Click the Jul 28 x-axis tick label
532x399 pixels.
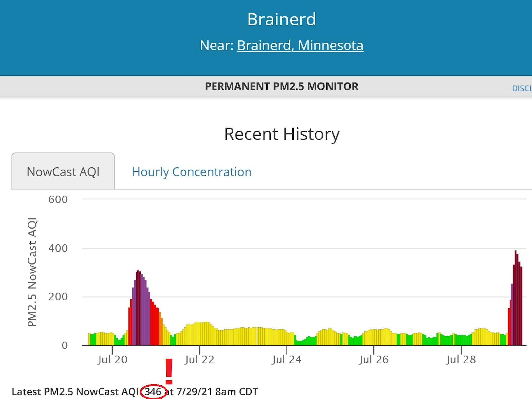coord(461,360)
